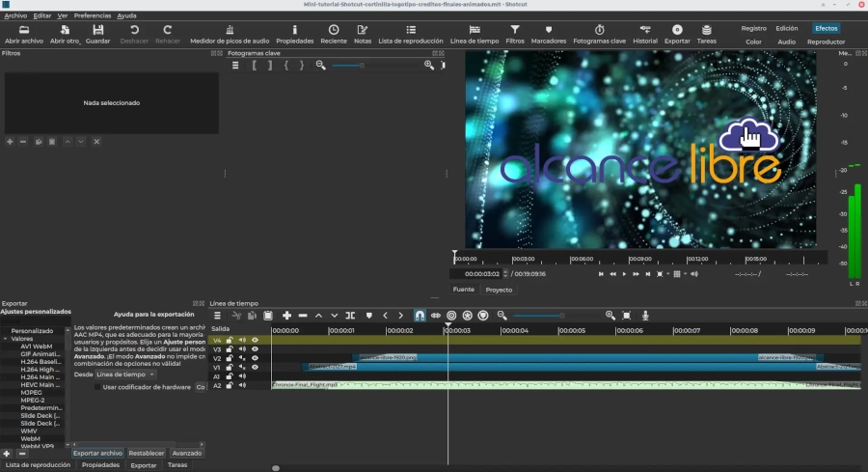
Task: Toggle Línea de tiempo toolbar button
Action: click(475, 34)
